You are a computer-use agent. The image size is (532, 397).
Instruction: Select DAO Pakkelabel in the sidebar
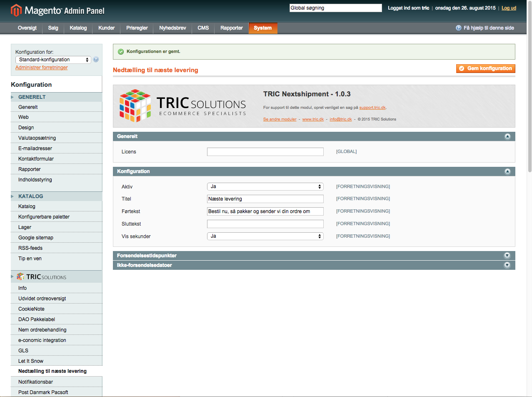[x=37, y=319]
